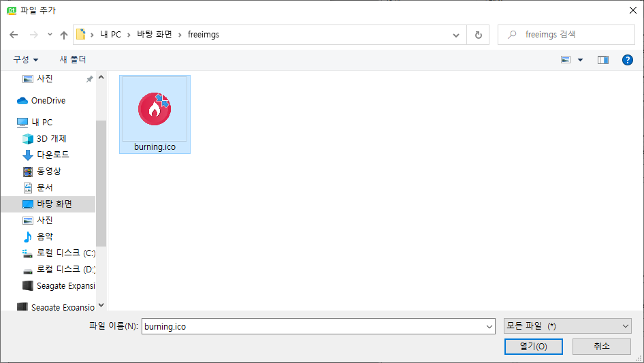Select the burning.ico thumbnail
This screenshot has width=644, height=363.
(x=155, y=114)
